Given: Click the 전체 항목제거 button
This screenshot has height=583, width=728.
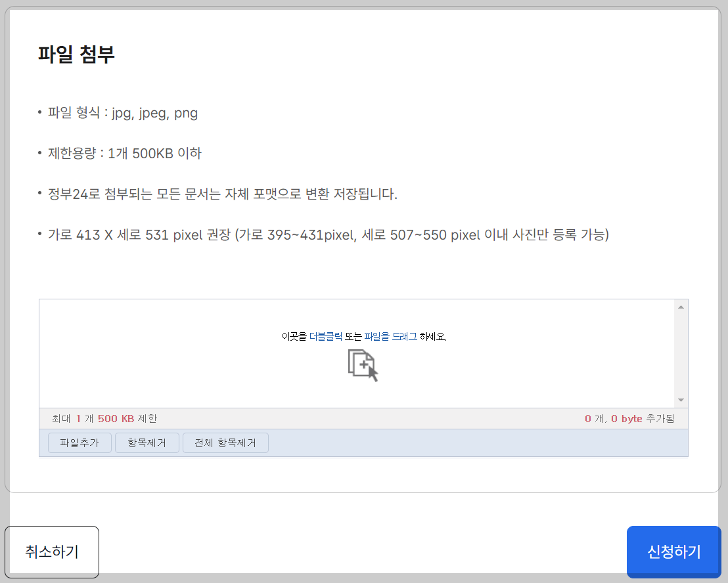Looking at the screenshot, I should coord(225,443).
